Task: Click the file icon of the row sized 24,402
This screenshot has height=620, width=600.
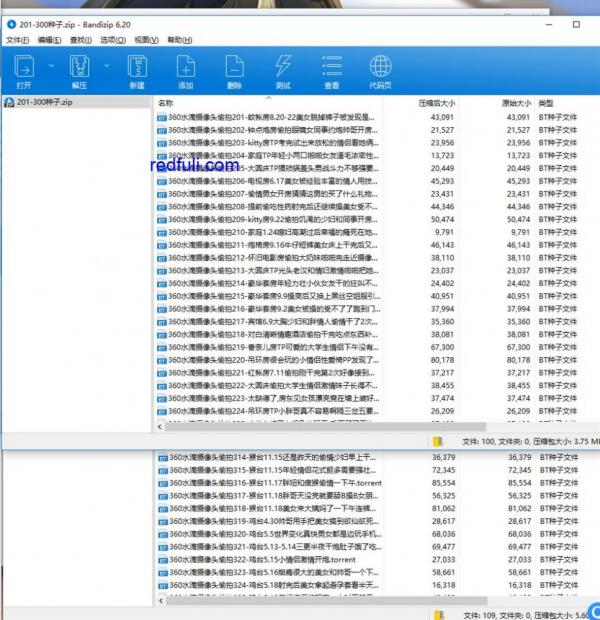Action: tap(161, 284)
